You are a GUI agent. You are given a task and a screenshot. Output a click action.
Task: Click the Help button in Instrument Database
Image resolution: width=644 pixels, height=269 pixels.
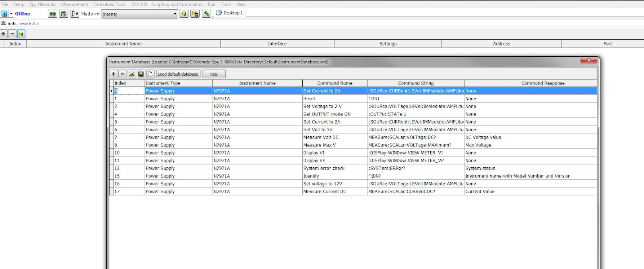[x=213, y=74]
